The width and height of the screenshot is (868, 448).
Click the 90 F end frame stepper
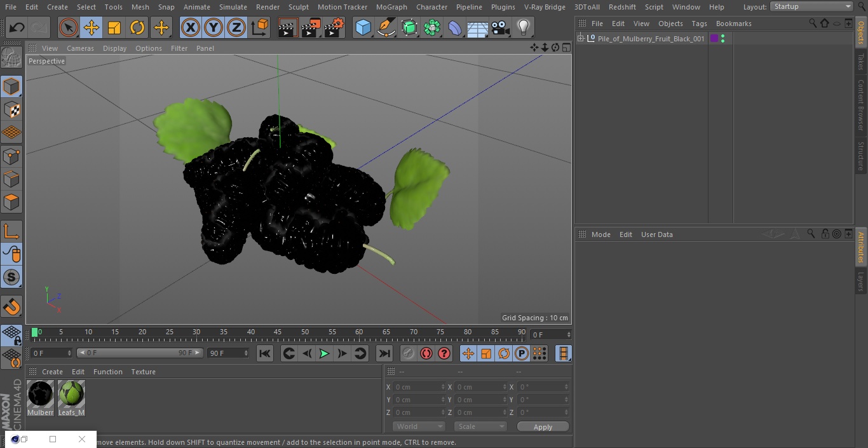click(x=246, y=353)
